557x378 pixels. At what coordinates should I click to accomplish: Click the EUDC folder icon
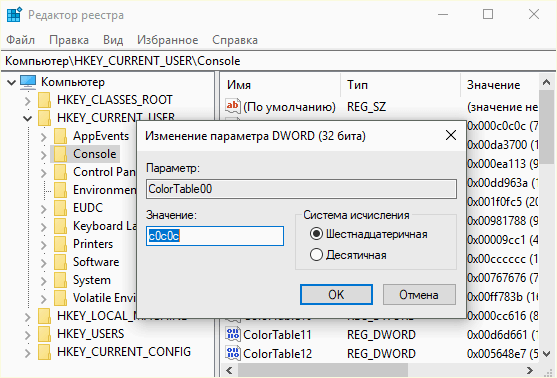point(61,208)
